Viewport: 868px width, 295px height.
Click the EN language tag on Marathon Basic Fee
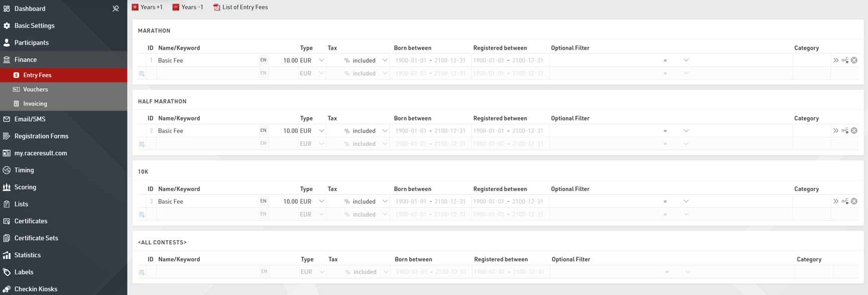[263, 60]
